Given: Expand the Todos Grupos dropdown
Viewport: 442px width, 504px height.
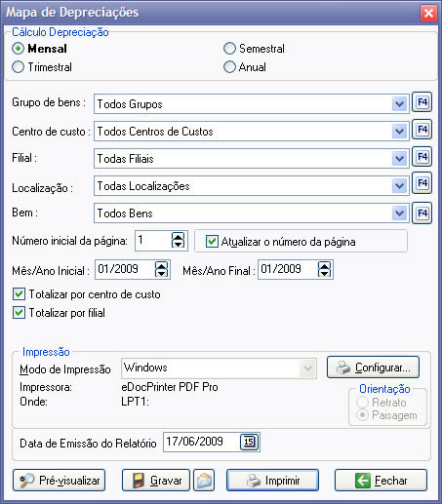Looking at the screenshot, I should 400,104.
